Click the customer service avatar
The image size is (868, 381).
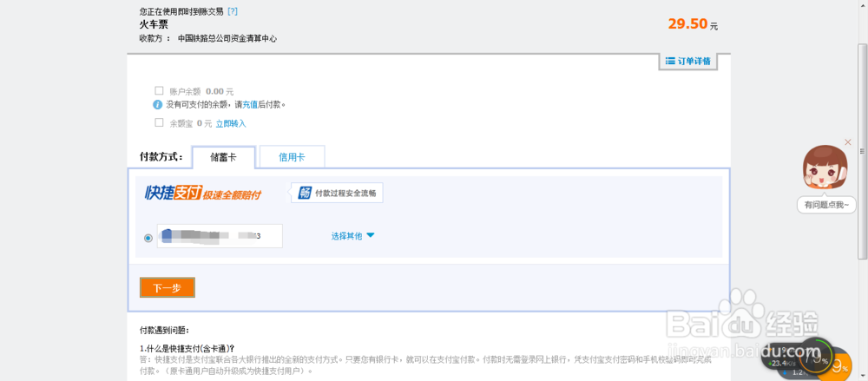825,169
